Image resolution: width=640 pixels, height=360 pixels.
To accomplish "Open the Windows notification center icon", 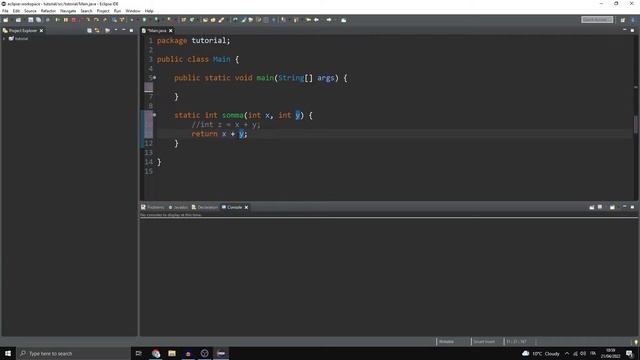I will (630, 353).
